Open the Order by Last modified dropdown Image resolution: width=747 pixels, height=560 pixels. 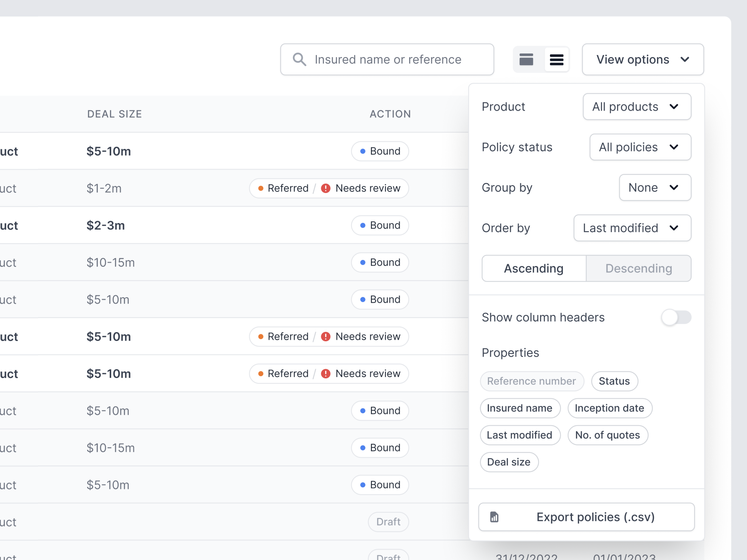(632, 228)
